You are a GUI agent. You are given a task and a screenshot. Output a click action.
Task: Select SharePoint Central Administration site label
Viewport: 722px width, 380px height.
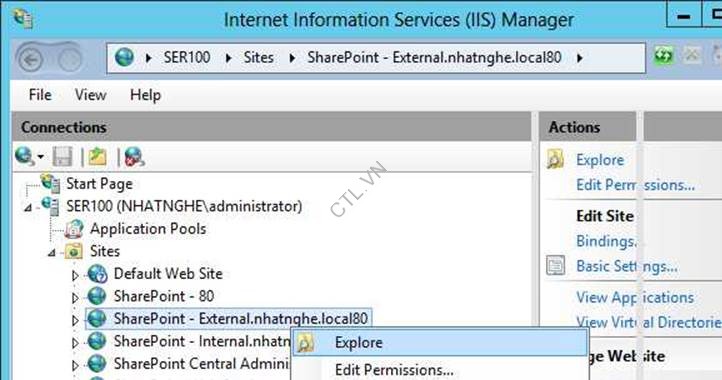pyautogui.click(x=201, y=363)
